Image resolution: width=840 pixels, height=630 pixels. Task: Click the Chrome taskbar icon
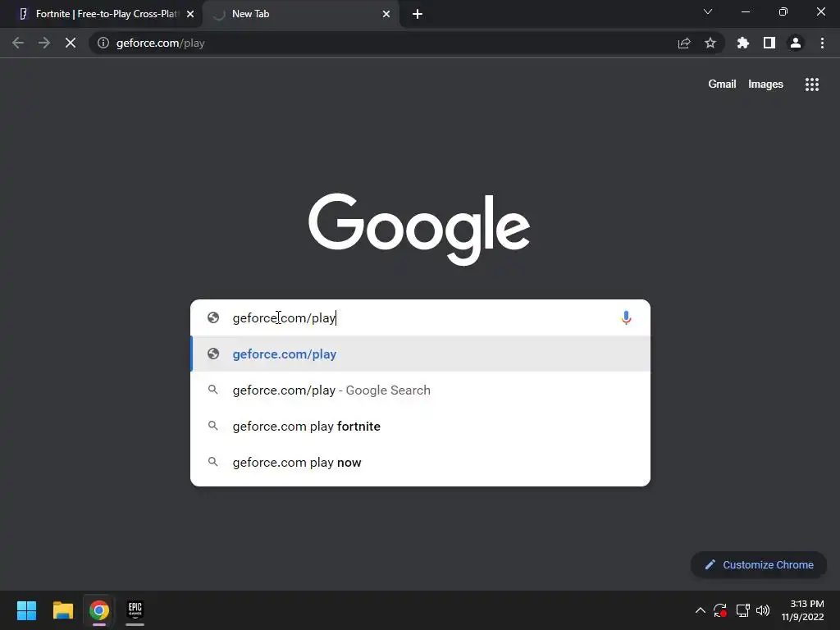click(x=99, y=610)
